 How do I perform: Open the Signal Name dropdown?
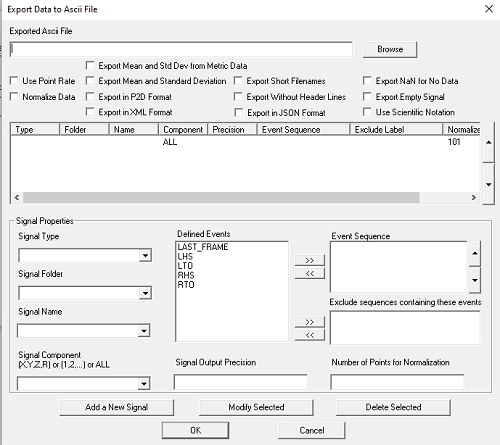click(x=144, y=331)
